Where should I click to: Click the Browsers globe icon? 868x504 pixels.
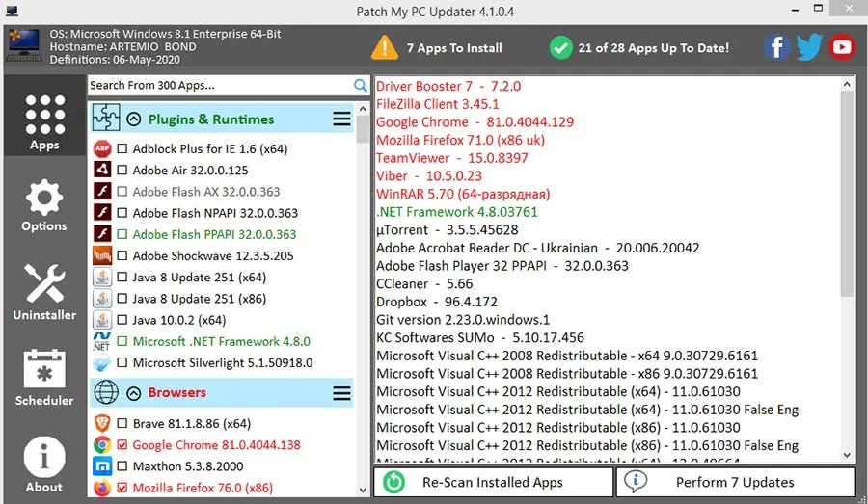106,392
